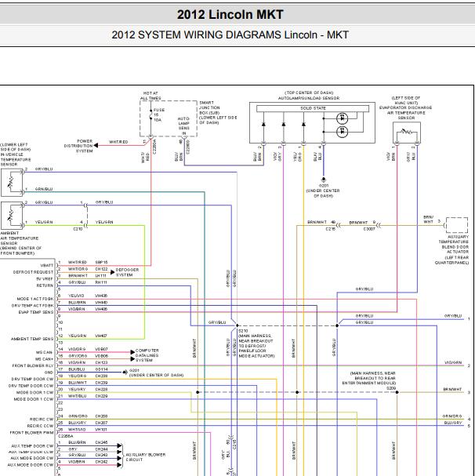Viewport: 475px width, 476px height.
Task: Click the "SOLID STATE" box in sunload sensor
Action: [313, 108]
